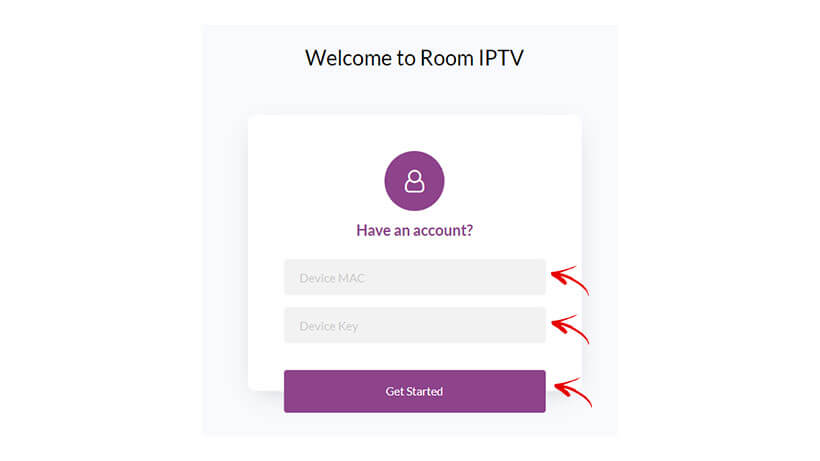The width and height of the screenshot is (820, 461).
Task: Click the "Device MAC" placeholder text
Action: tap(332, 278)
